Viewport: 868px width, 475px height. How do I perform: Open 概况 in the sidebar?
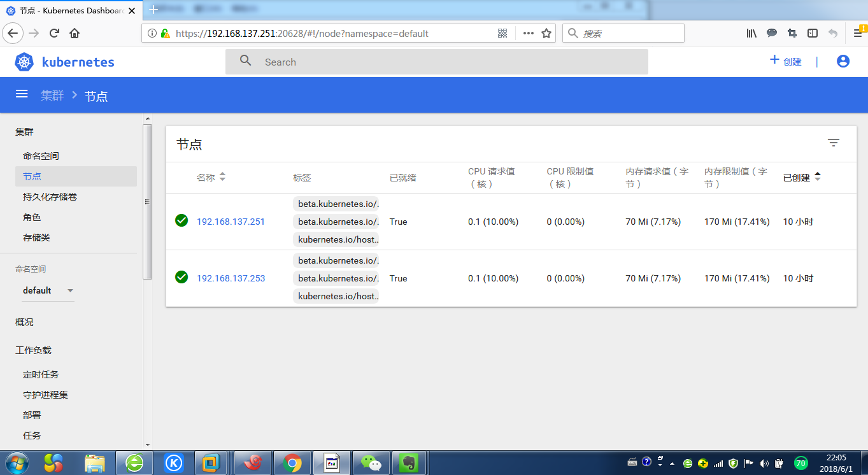[24, 322]
